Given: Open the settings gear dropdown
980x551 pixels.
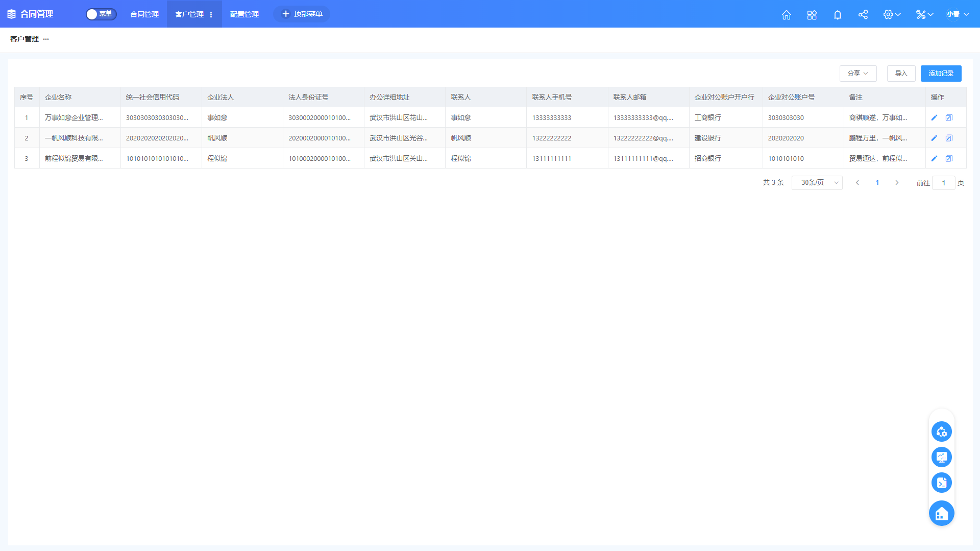Looking at the screenshot, I should (892, 14).
